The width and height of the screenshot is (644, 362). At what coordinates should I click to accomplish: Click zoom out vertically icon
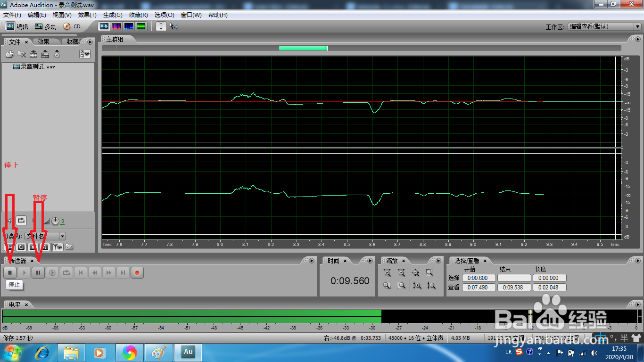(431, 285)
